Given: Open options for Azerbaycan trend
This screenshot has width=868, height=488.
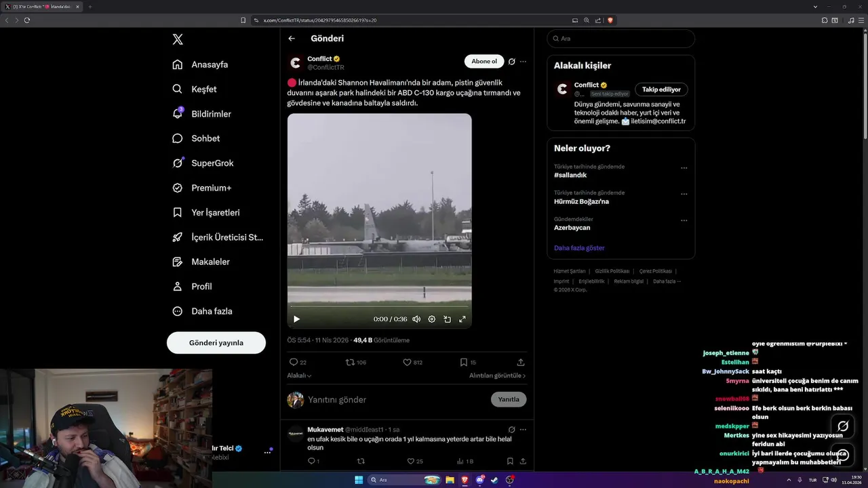Looking at the screenshot, I should point(684,221).
